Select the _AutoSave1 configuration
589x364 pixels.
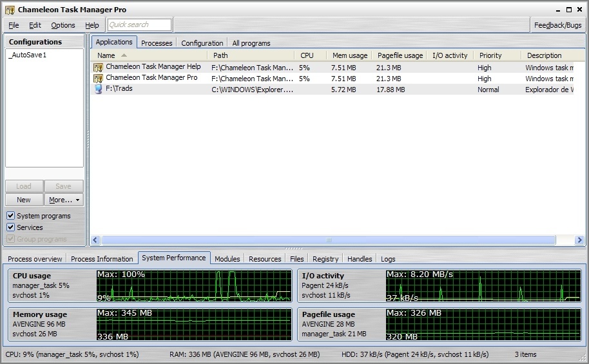click(28, 55)
